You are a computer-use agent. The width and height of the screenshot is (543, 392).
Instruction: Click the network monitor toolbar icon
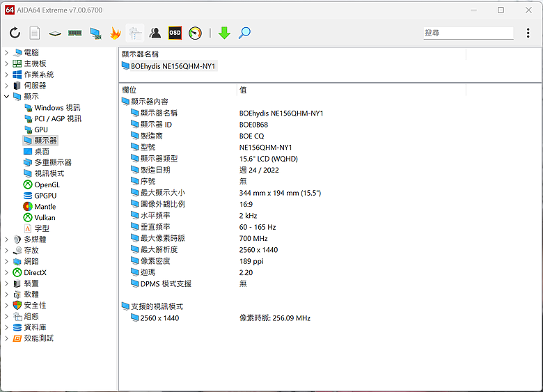point(95,33)
